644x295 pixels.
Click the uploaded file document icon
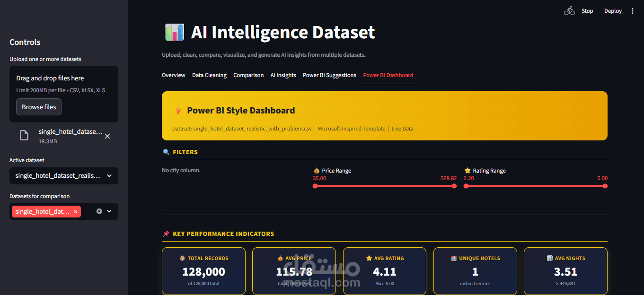tap(24, 136)
